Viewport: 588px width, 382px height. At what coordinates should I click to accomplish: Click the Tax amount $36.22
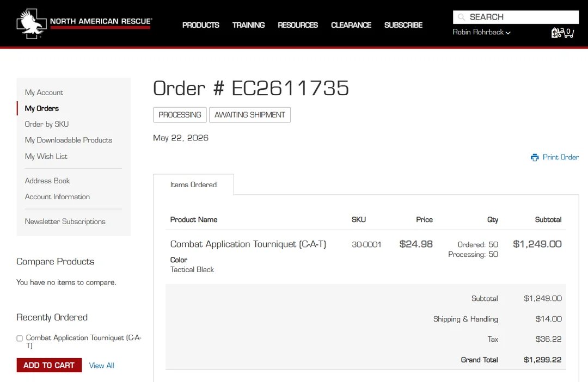[548, 339]
